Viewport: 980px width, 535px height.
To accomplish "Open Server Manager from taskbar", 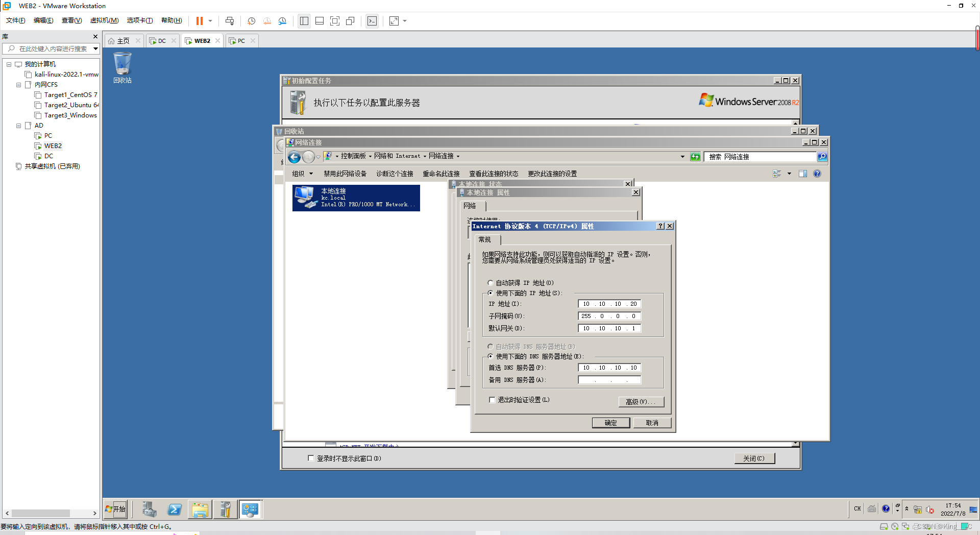I will [149, 509].
